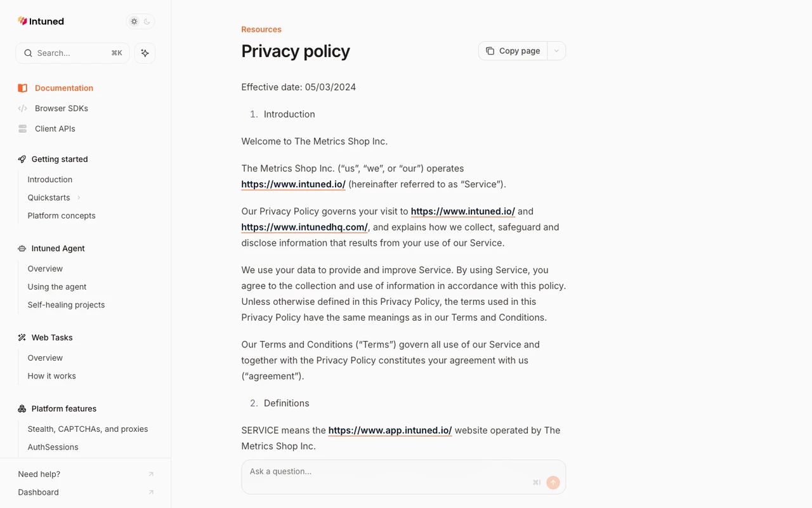Submit question with the arrow send button

click(553, 483)
